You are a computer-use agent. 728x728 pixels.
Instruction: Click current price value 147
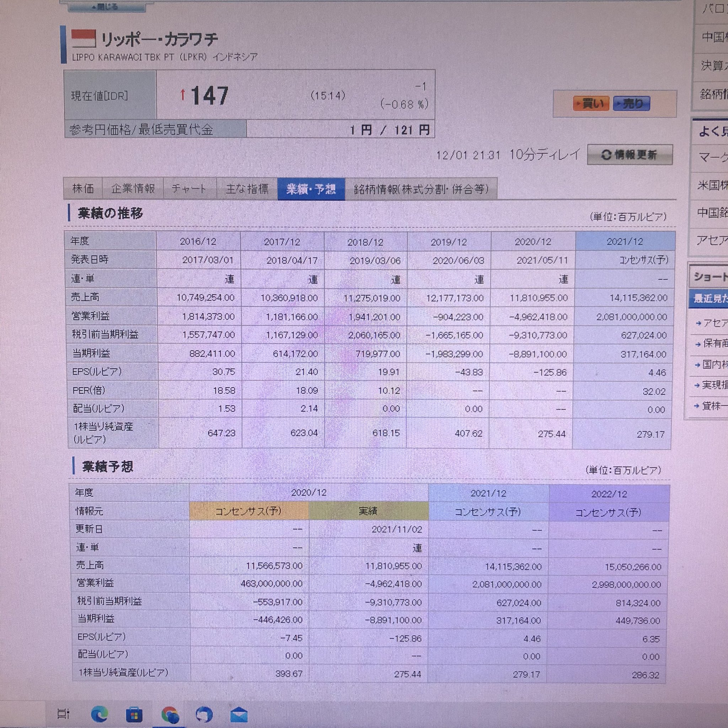tap(209, 95)
